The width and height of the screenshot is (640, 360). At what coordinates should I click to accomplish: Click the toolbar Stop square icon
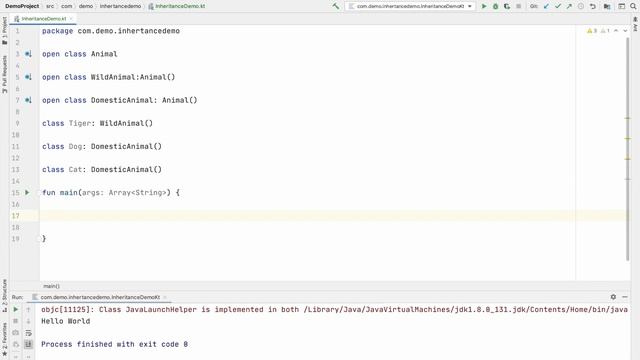[x=518, y=6]
